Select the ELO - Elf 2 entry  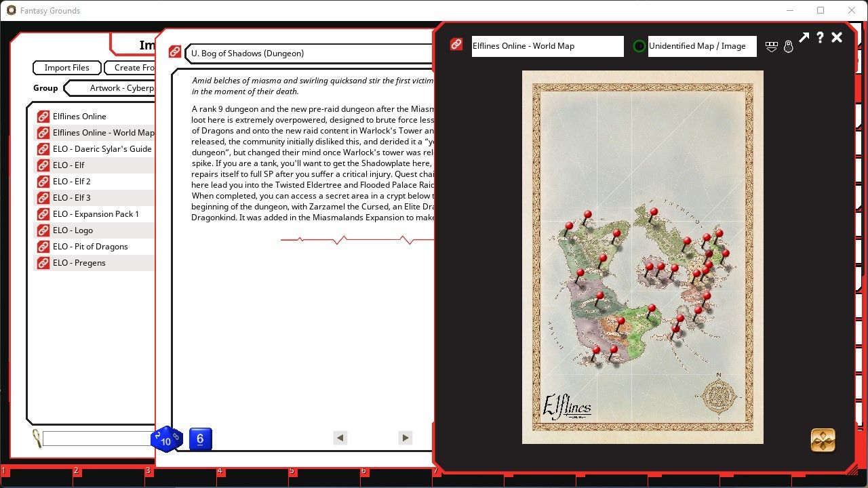tap(94, 182)
